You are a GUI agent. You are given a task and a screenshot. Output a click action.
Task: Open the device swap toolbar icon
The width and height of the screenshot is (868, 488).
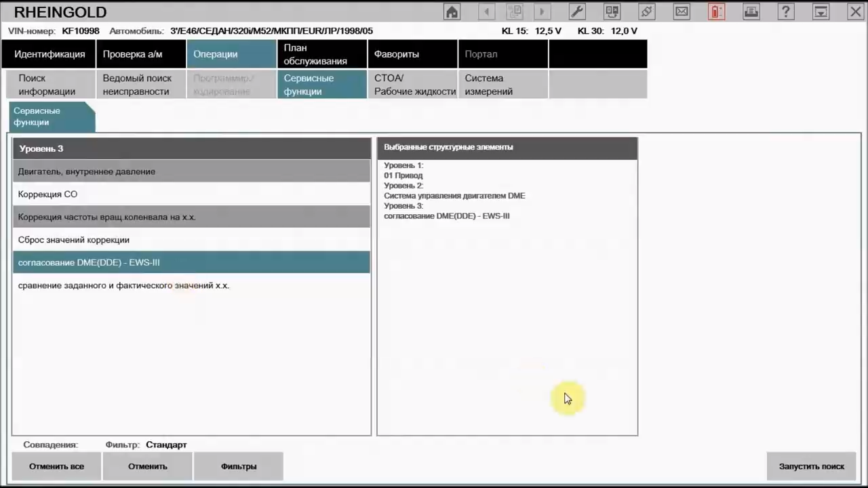(612, 12)
